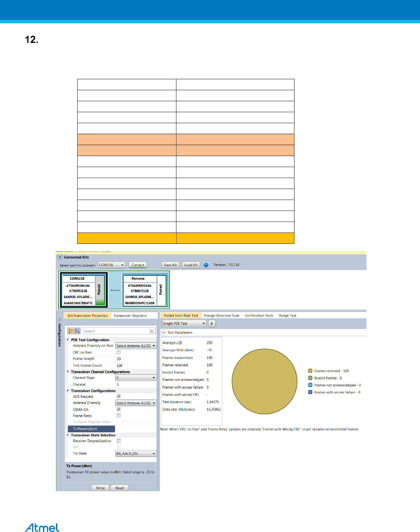
Task: Open the Packet Error Rate Test tab
Action: [x=181, y=316]
